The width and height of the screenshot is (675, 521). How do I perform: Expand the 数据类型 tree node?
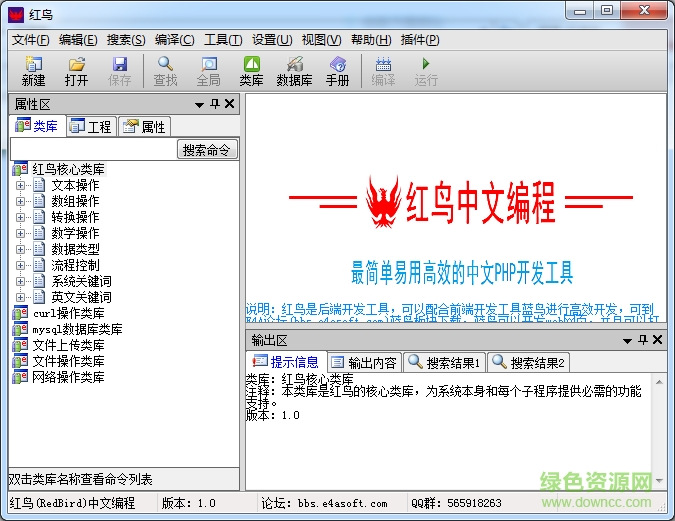click(20, 249)
